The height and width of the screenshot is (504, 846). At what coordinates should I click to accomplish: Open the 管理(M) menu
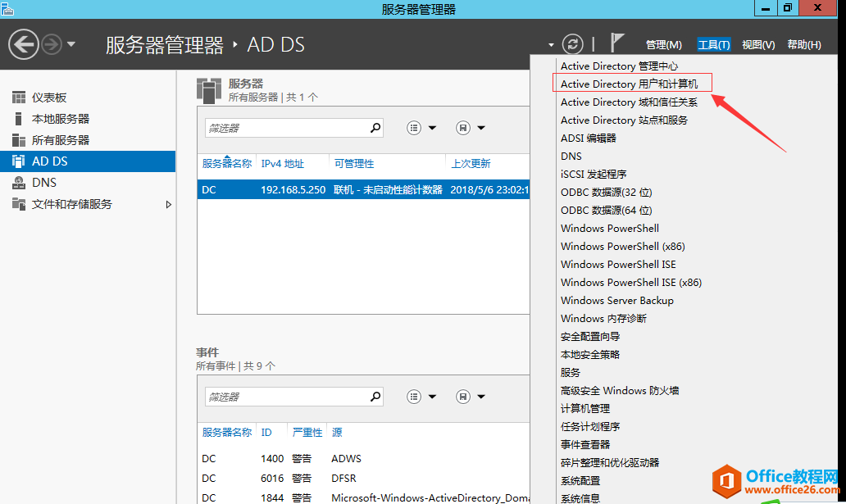pyautogui.click(x=663, y=45)
